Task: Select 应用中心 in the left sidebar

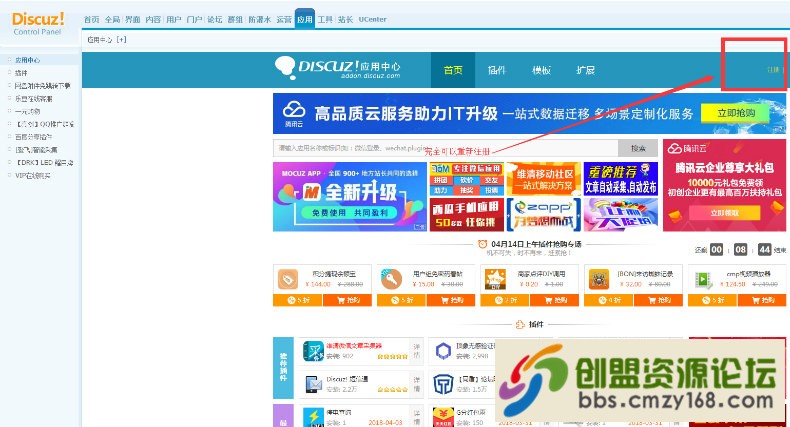Action: [x=27, y=60]
